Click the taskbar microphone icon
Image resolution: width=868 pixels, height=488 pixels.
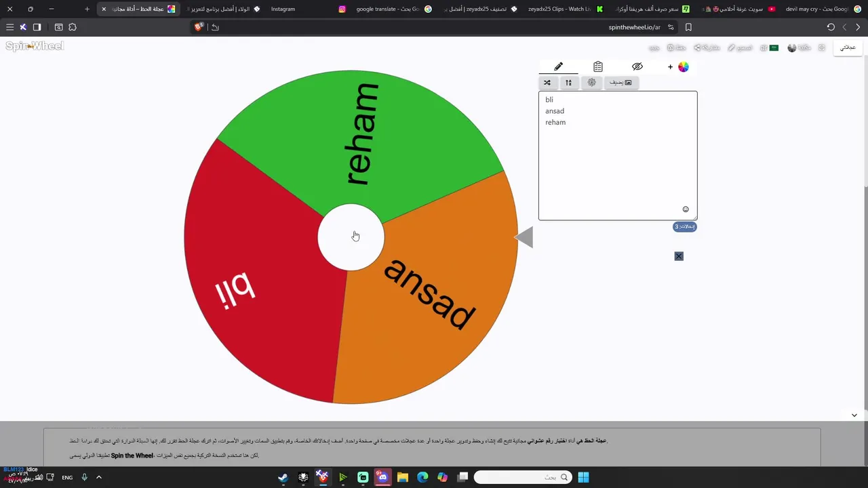tap(84, 477)
